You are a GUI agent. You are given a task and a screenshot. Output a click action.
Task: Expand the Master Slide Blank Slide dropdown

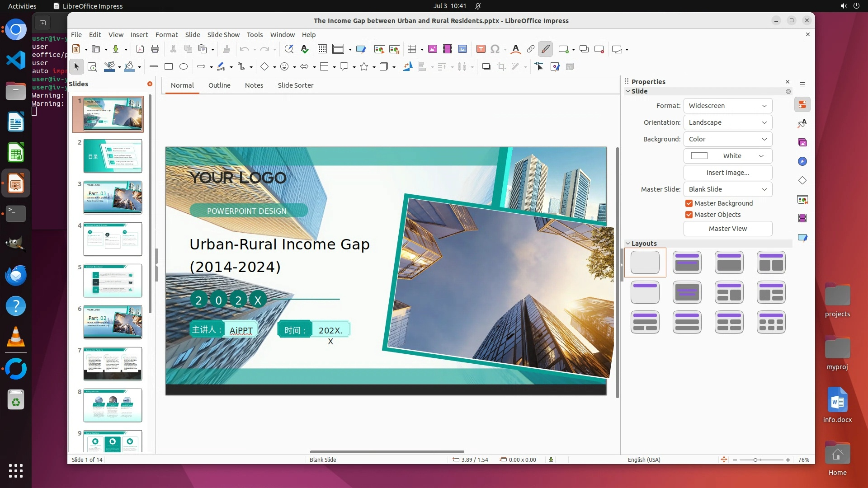point(727,189)
